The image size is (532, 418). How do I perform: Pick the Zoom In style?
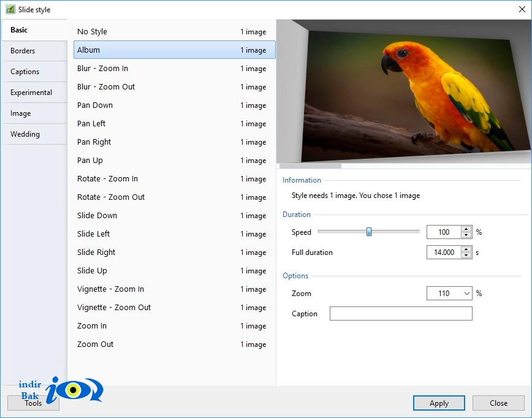[175, 325]
